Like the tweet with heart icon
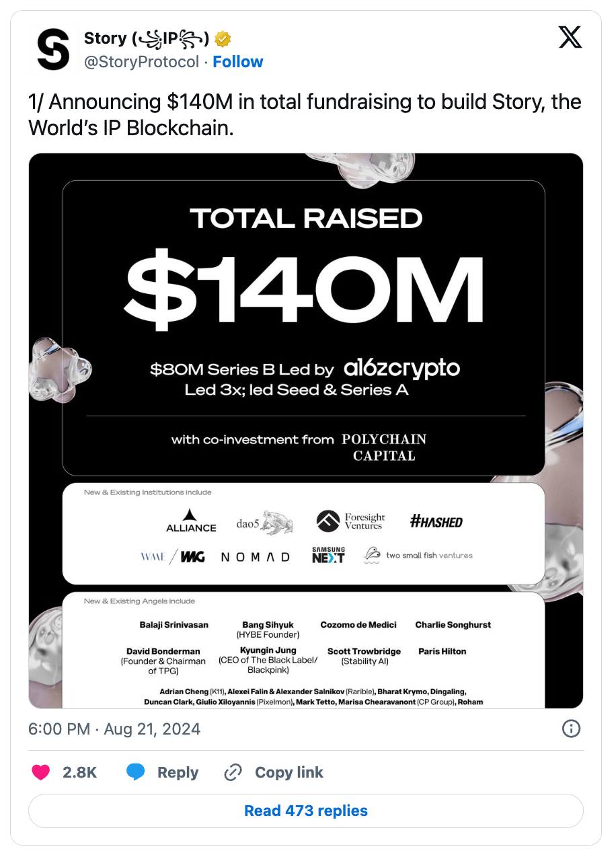 click(x=41, y=772)
